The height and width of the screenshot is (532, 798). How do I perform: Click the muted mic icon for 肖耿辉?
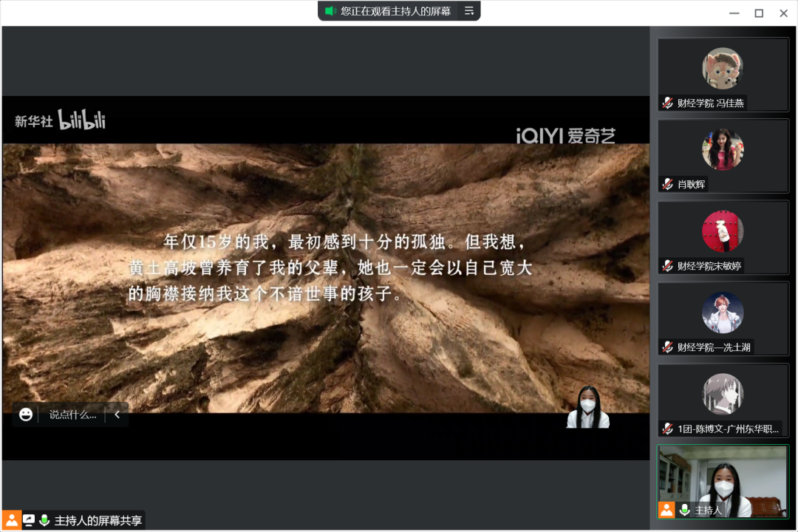click(x=668, y=184)
